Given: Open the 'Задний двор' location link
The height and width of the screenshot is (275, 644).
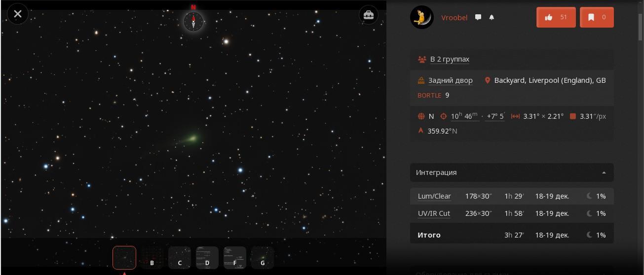Looking at the screenshot, I should (x=451, y=80).
